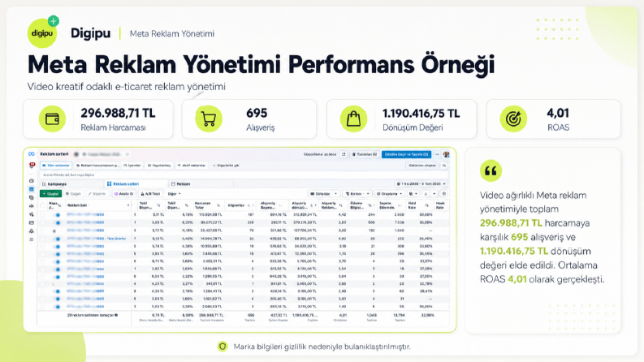Click the blue Gözden Geçir ve Yayınla button
Screen dimensions: 644x362
click(x=406, y=154)
